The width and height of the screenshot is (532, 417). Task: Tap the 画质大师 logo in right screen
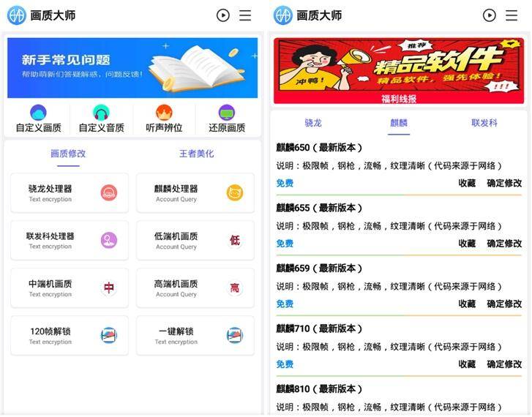(x=283, y=15)
